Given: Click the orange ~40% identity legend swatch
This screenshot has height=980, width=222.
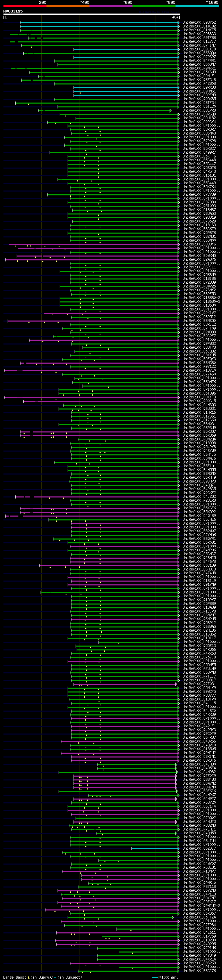Looking at the screenshot, I should 68,6.
